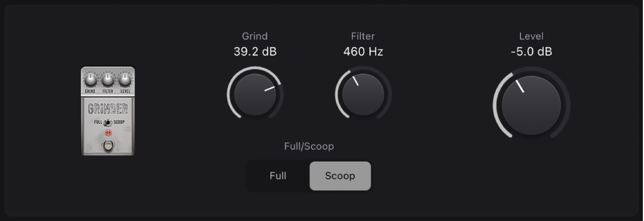Click the Level label above the large knob

click(531, 36)
